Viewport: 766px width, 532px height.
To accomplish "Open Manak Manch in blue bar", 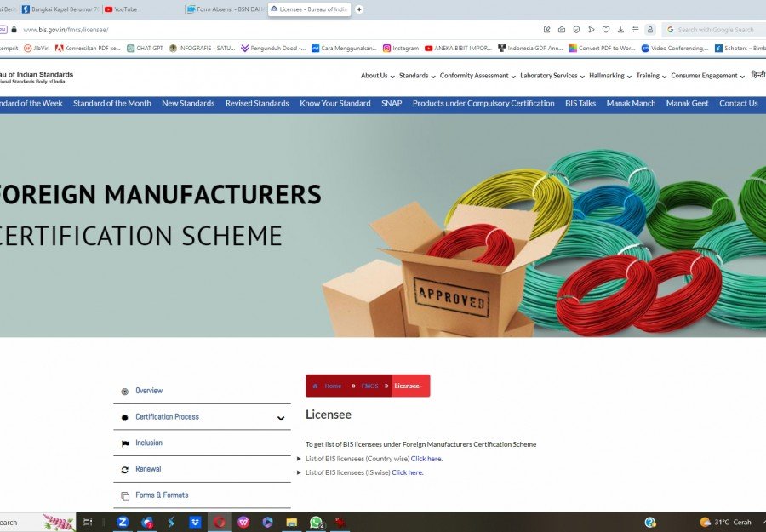I will [631, 104].
